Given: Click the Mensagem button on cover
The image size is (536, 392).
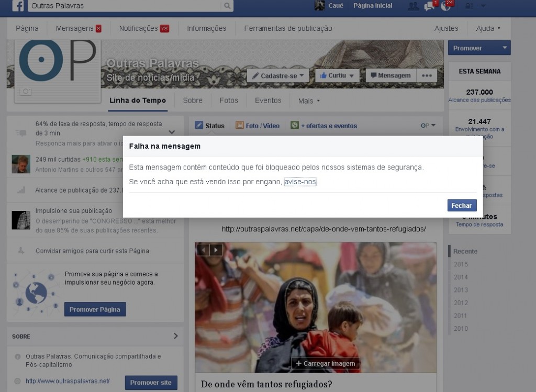Looking at the screenshot, I should pyautogui.click(x=390, y=75).
